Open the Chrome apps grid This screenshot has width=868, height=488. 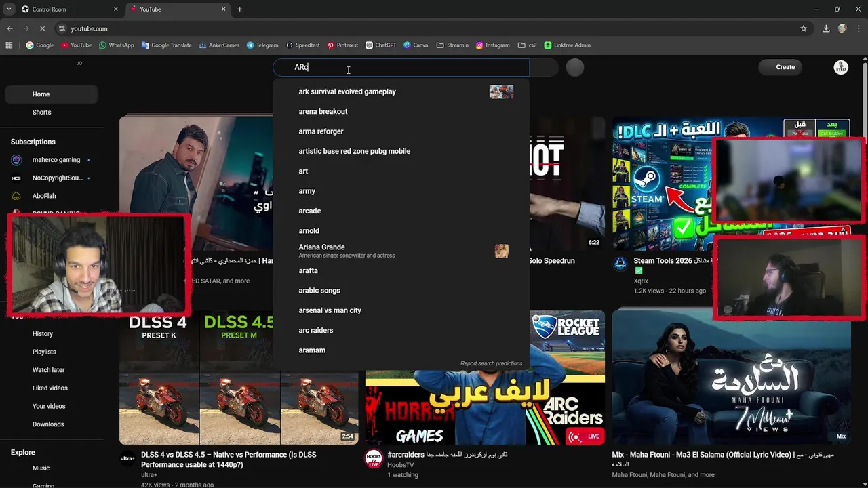pyautogui.click(x=9, y=45)
